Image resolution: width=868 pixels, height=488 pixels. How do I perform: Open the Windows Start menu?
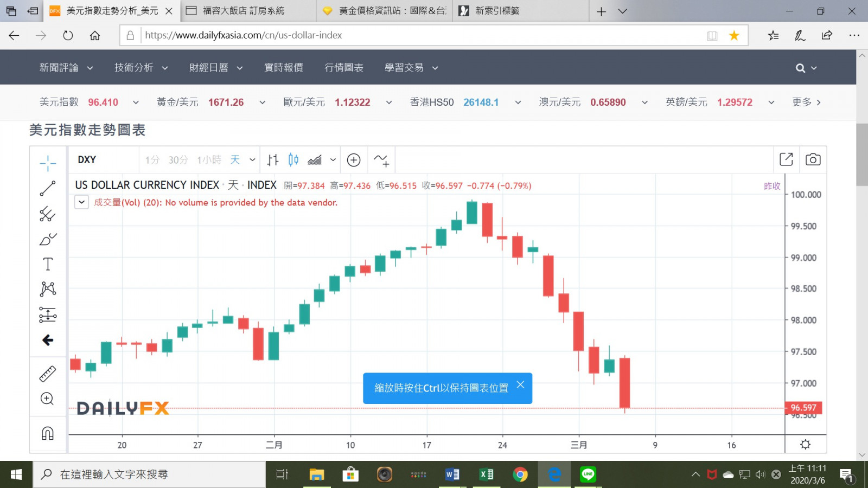[x=16, y=474]
